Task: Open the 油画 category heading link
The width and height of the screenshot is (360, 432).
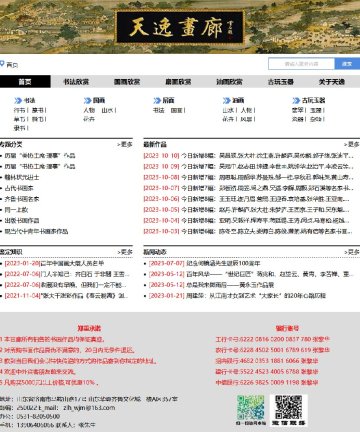Action: point(238,100)
